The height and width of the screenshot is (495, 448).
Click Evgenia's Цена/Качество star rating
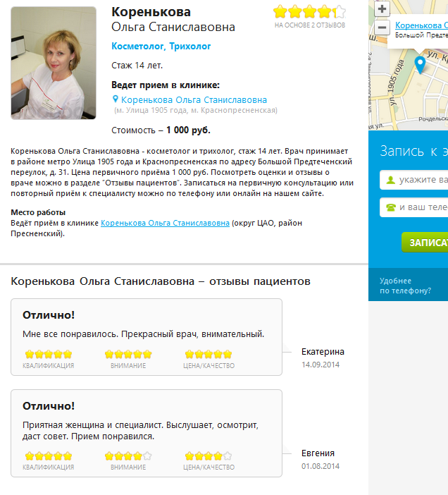coord(209,456)
